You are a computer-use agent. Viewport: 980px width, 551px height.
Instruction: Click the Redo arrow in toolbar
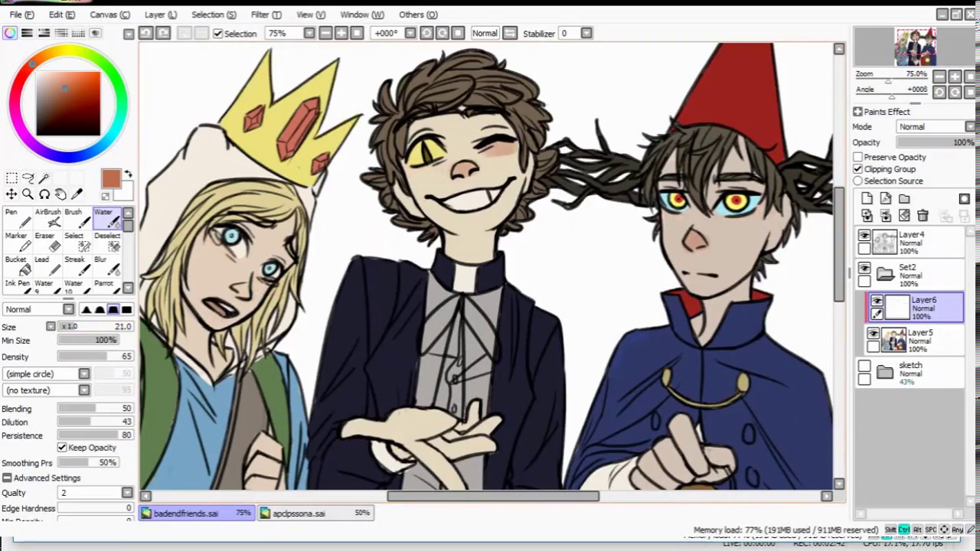[164, 33]
